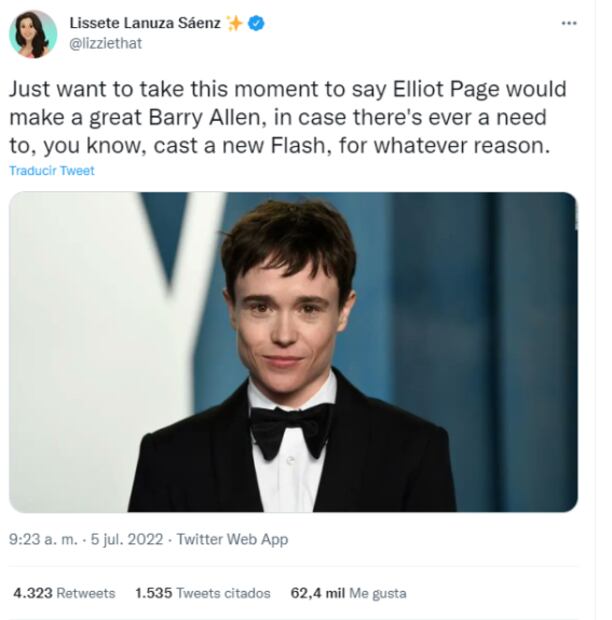Click the sparkle emoji beside the name
This screenshot has height=620, width=612.
click(236, 23)
